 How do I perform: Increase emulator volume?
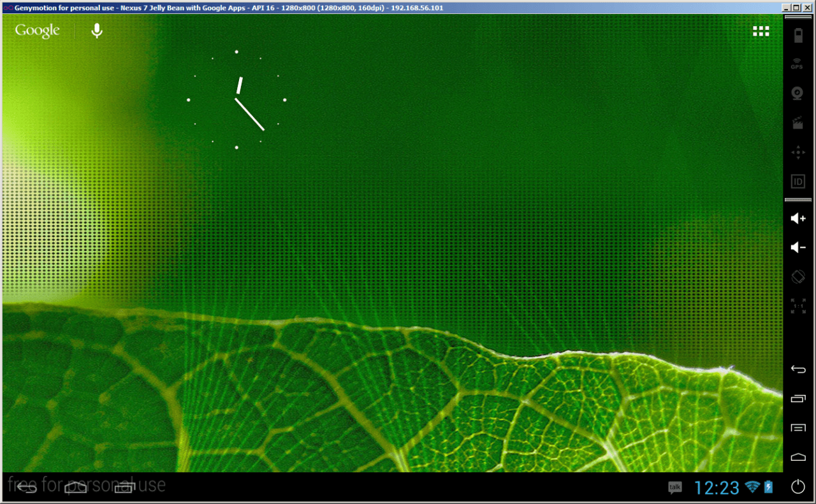[x=798, y=219]
